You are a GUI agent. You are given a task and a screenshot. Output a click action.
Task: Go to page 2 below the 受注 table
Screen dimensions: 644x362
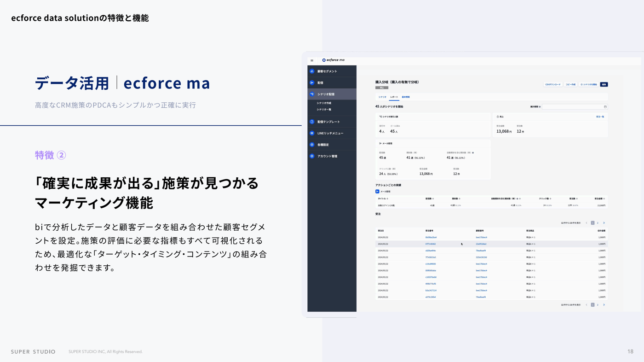[598, 305]
